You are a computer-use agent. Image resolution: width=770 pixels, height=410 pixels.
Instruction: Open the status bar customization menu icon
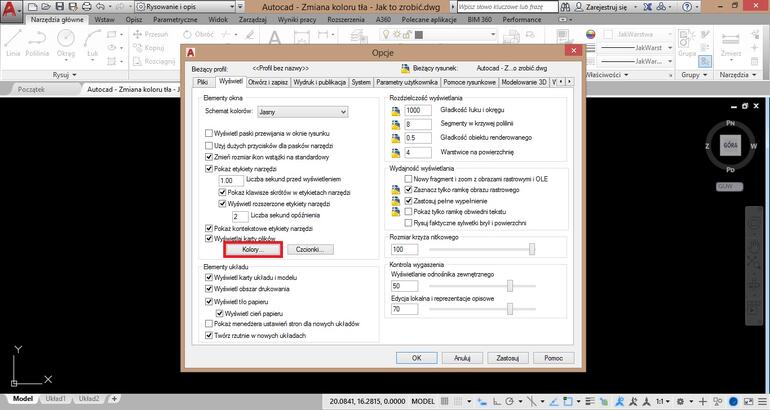pyautogui.click(x=761, y=401)
